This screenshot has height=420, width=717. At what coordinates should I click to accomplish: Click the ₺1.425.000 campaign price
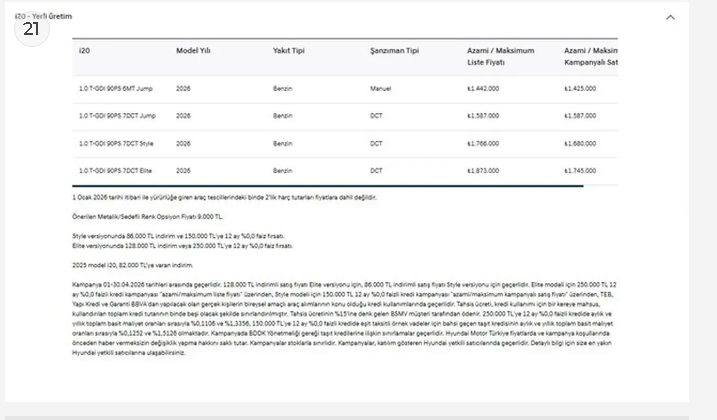[580, 89]
